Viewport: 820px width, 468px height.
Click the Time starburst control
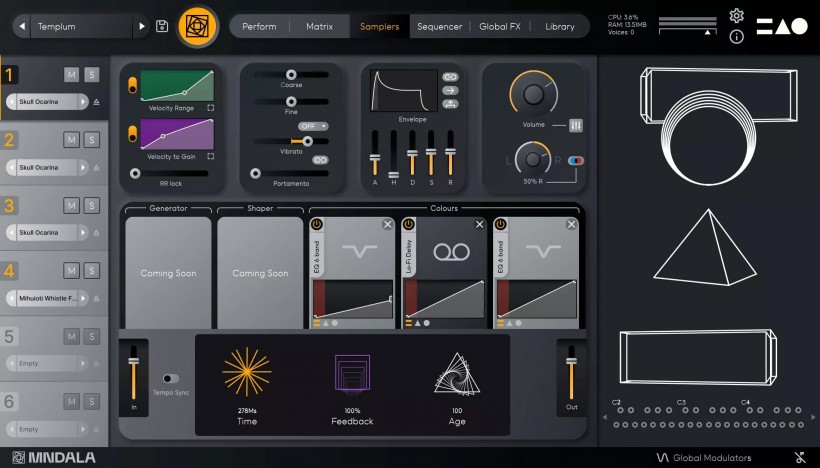point(247,372)
